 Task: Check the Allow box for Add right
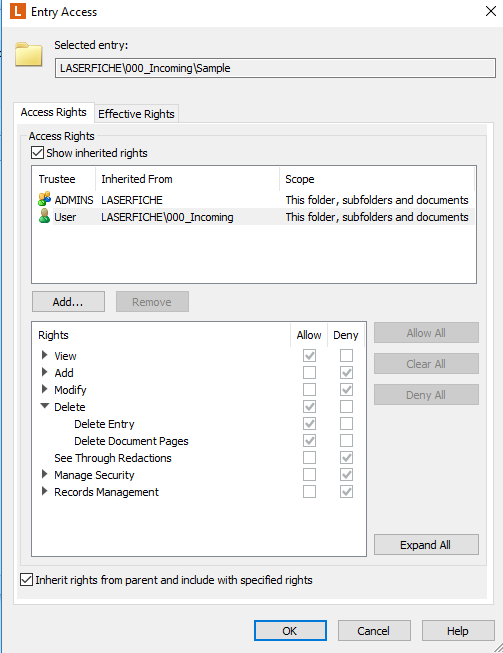pyautogui.click(x=309, y=372)
